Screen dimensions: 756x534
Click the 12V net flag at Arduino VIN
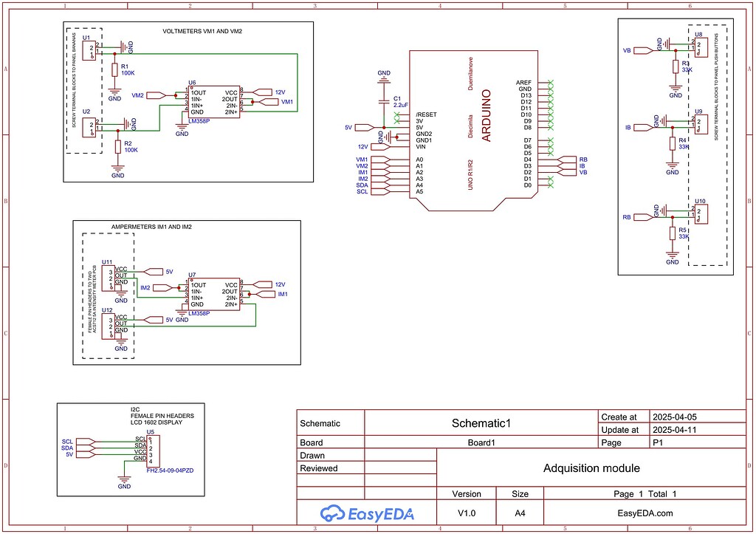(x=380, y=147)
